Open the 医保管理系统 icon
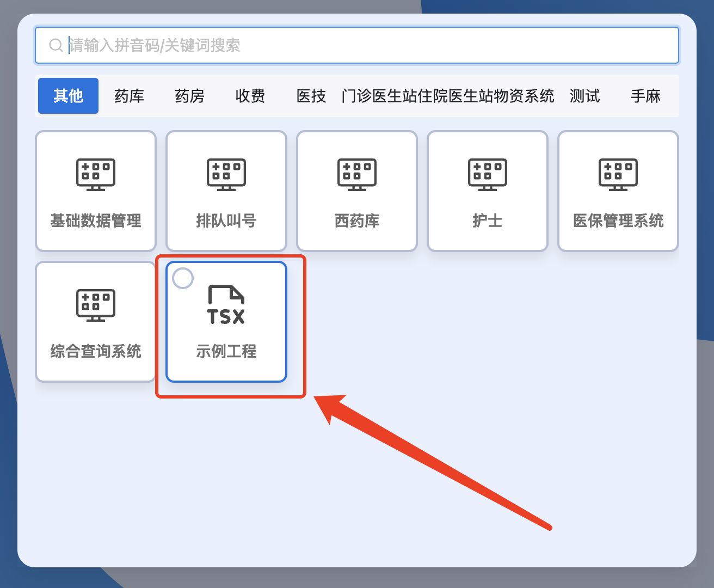714x588 pixels. [618, 191]
